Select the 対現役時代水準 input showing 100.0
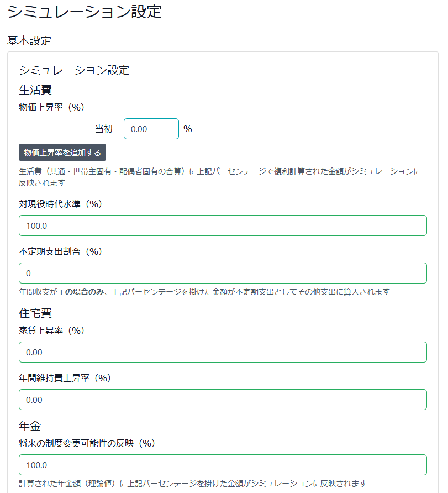Screen dimensions: 448x493 pos(221,225)
